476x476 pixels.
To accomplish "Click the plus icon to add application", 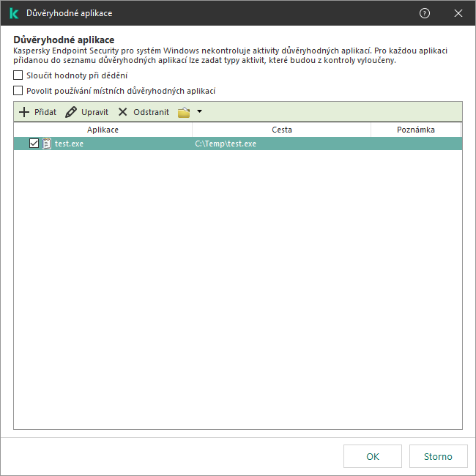I will (24, 112).
